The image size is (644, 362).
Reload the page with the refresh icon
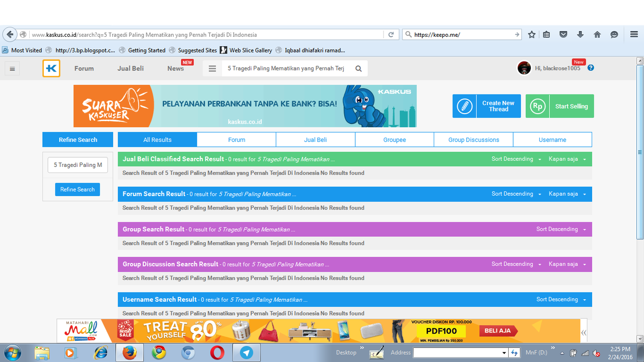[x=391, y=35]
